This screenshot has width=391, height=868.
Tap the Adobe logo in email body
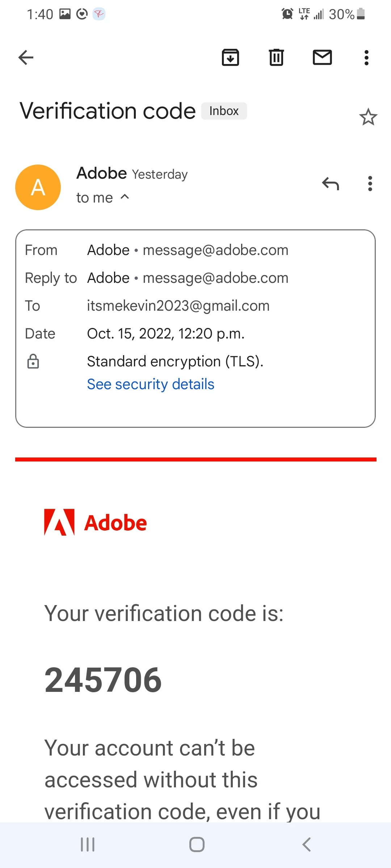tap(95, 523)
